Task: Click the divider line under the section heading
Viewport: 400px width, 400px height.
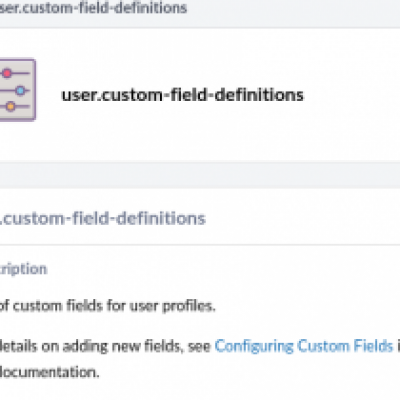Action: (x=200, y=245)
